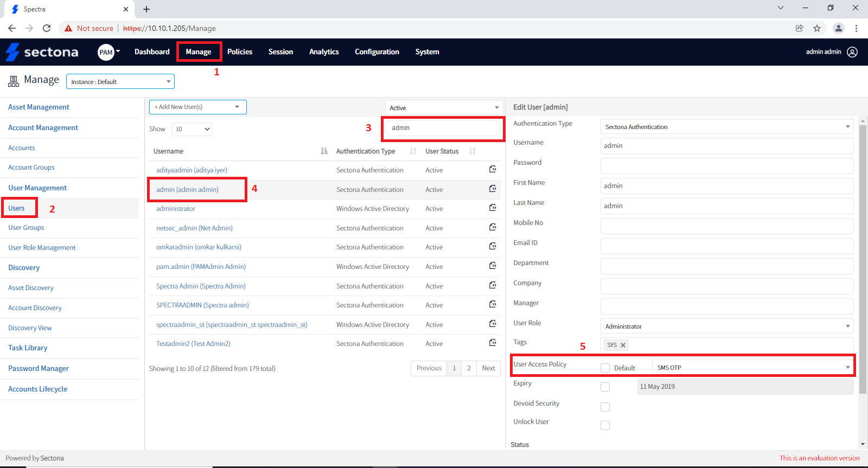Open the SMS OTP access policy dropdown

752,368
